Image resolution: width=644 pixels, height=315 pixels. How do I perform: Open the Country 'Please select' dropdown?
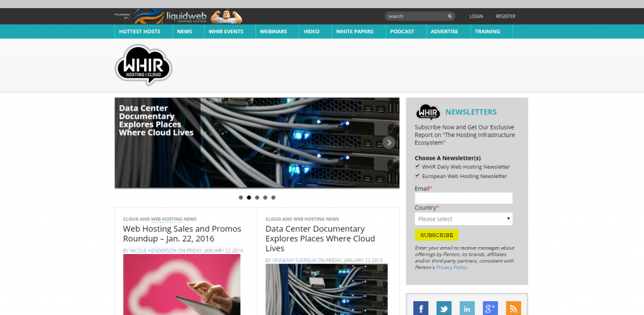pyautogui.click(x=464, y=219)
